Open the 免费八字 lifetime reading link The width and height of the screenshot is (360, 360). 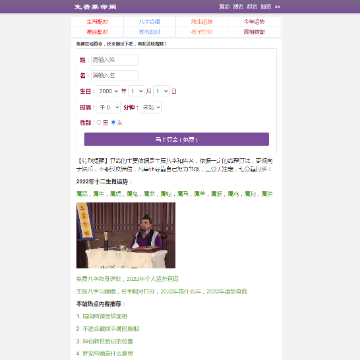(100, 279)
